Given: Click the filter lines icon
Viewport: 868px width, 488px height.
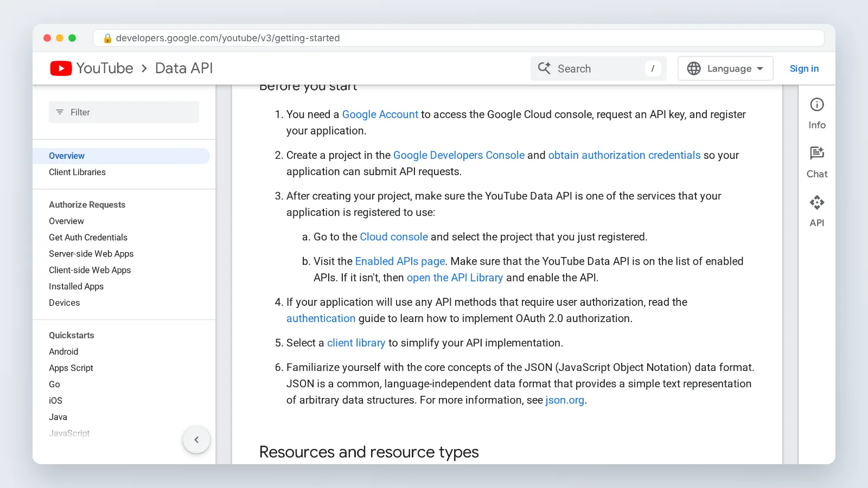Looking at the screenshot, I should point(60,112).
